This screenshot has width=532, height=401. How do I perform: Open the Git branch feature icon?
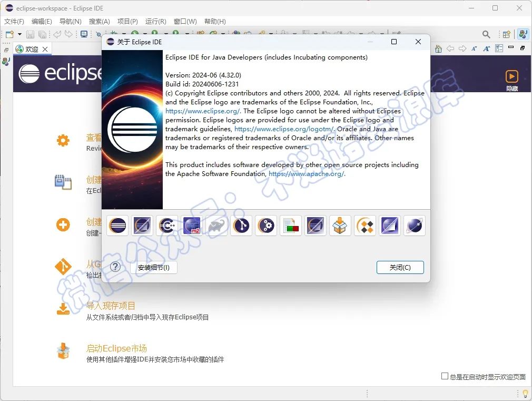click(x=241, y=226)
